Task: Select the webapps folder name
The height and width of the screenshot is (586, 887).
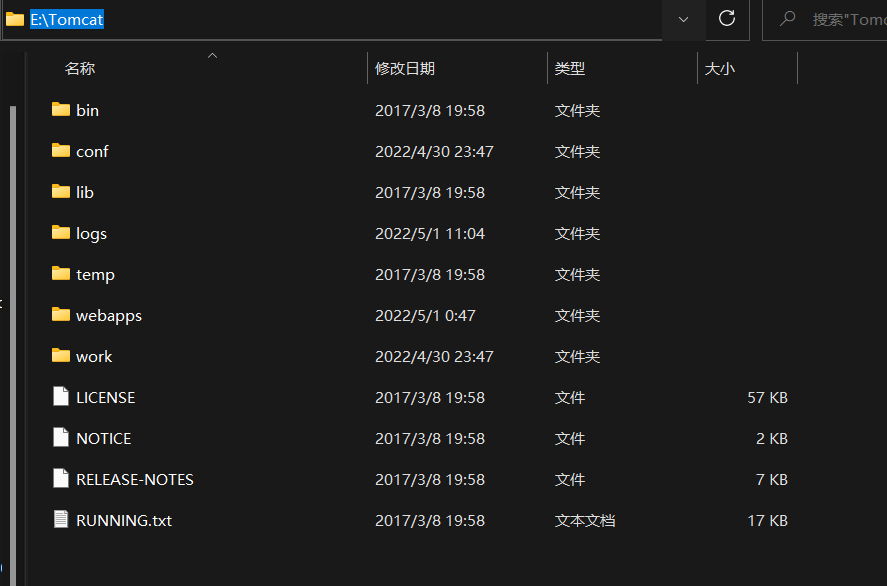Action: pos(109,316)
